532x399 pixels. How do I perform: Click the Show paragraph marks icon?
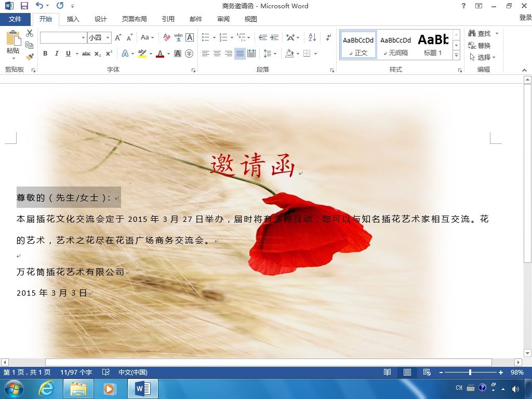(x=328, y=37)
